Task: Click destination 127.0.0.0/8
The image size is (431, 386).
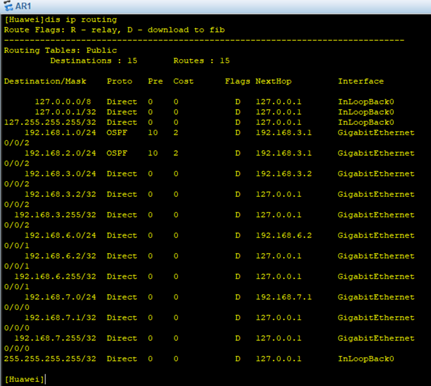Action: (63, 102)
